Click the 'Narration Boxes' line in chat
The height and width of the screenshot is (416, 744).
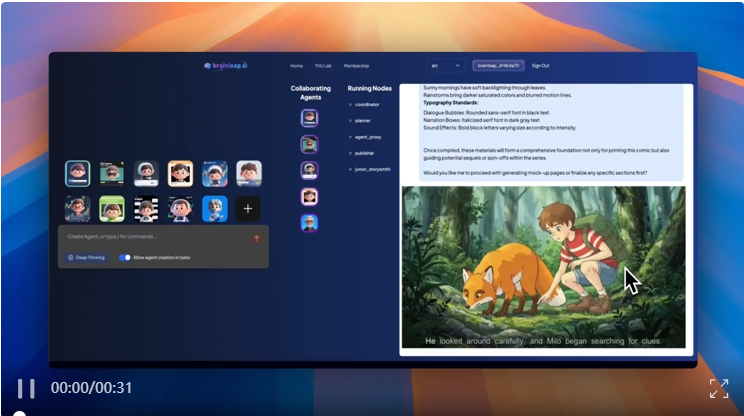[482, 120]
